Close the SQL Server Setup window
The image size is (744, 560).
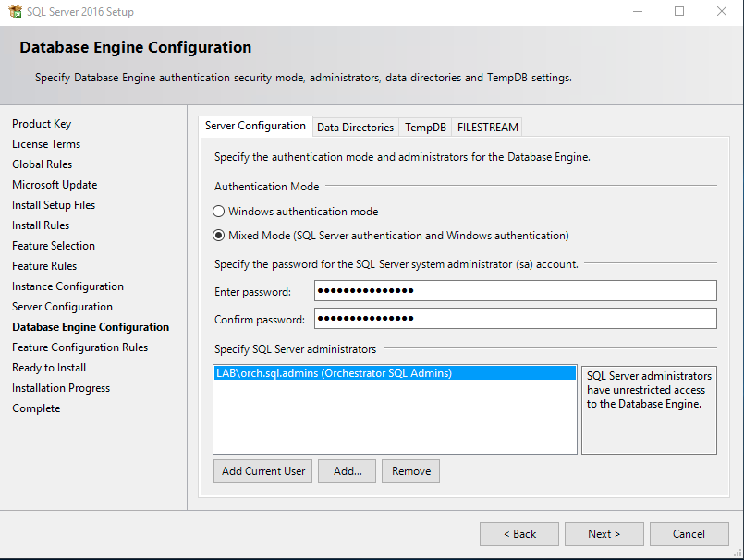pyautogui.click(x=722, y=12)
